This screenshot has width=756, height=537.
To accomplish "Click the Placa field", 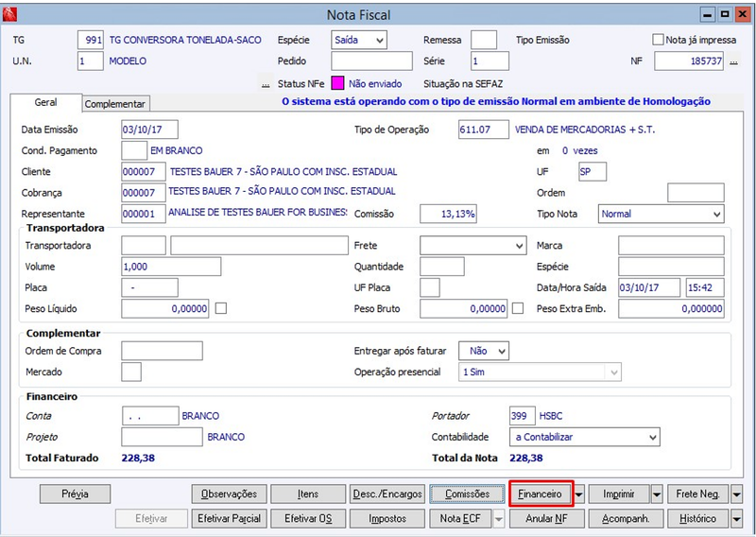I will (149, 287).
